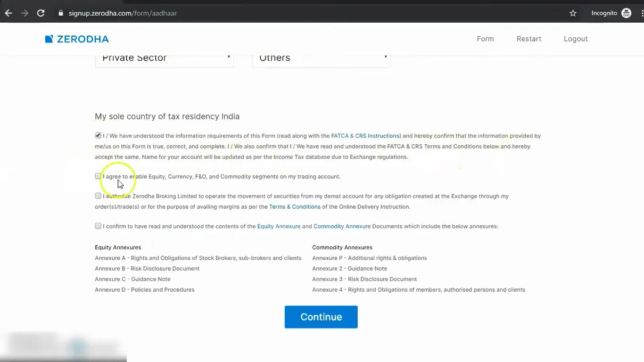Open the Commodity Annexure link

tap(342, 226)
